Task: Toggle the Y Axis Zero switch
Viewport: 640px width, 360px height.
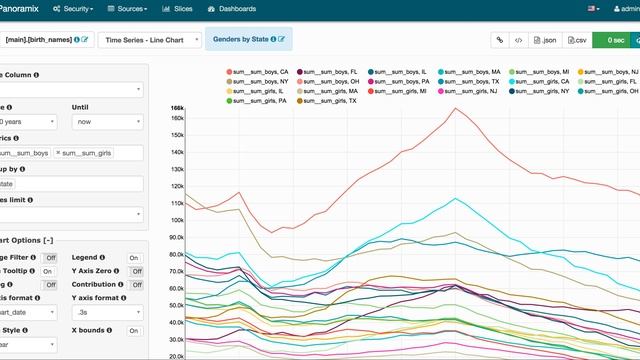Action: tap(136, 271)
